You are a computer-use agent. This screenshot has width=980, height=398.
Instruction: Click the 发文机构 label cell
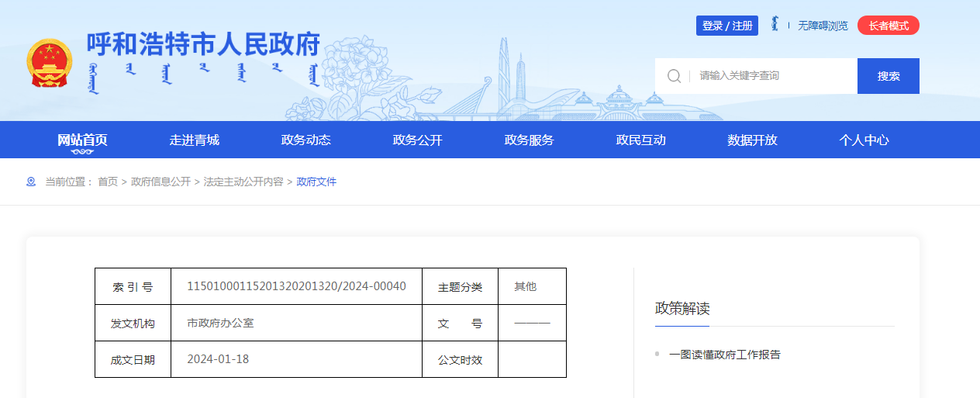coord(133,324)
